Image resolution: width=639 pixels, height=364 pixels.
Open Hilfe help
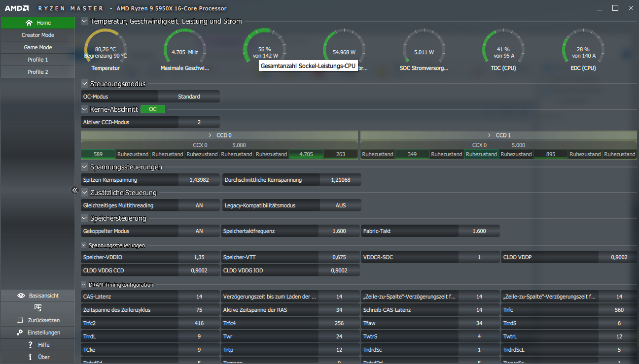(x=37, y=345)
